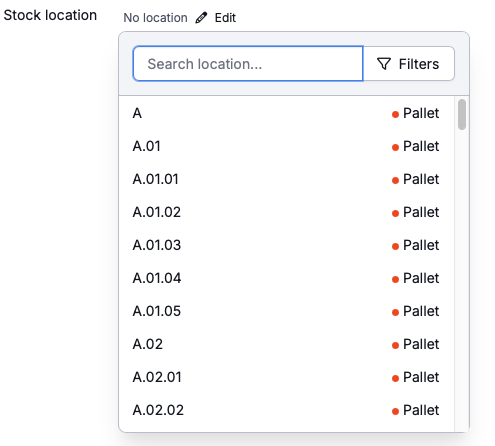Choose location A.01.01
This screenshot has width=495, height=446.
click(287, 179)
